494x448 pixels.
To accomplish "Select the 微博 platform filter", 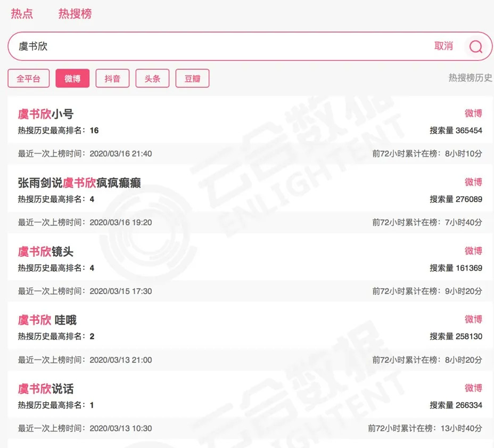I will [x=72, y=78].
